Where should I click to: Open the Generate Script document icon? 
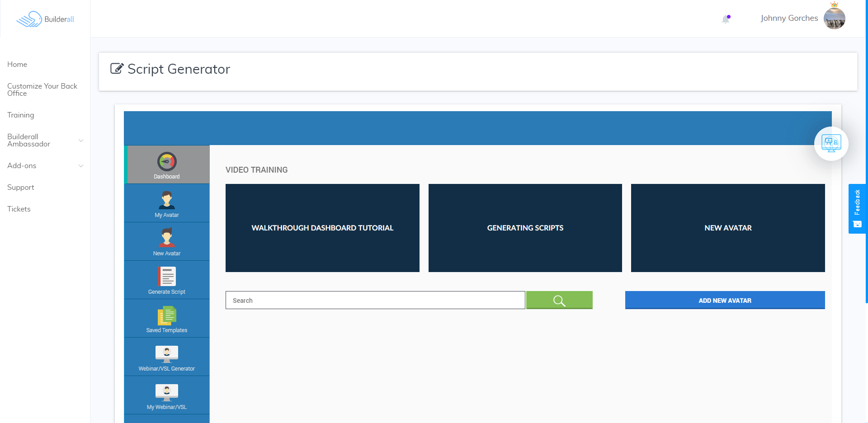click(167, 277)
